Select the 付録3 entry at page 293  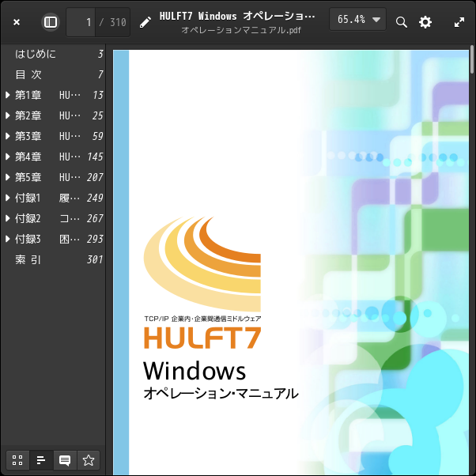[59, 239]
